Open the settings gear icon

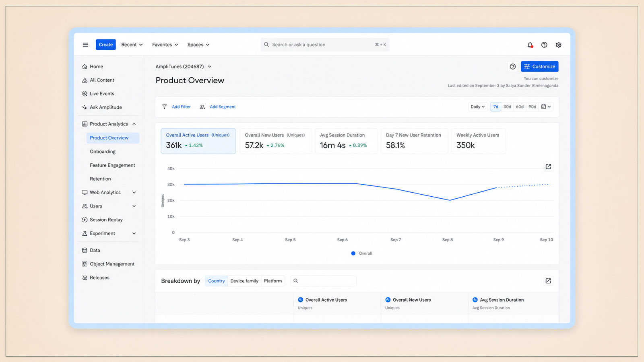pyautogui.click(x=559, y=45)
